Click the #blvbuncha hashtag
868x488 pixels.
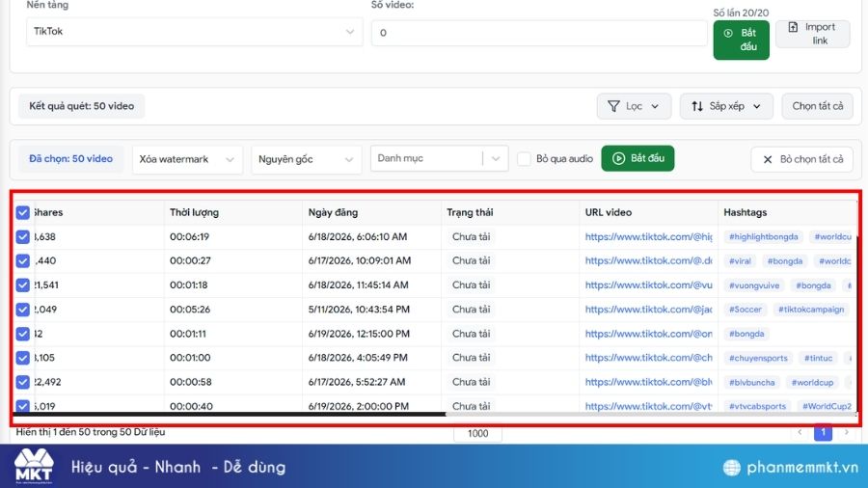click(x=751, y=382)
